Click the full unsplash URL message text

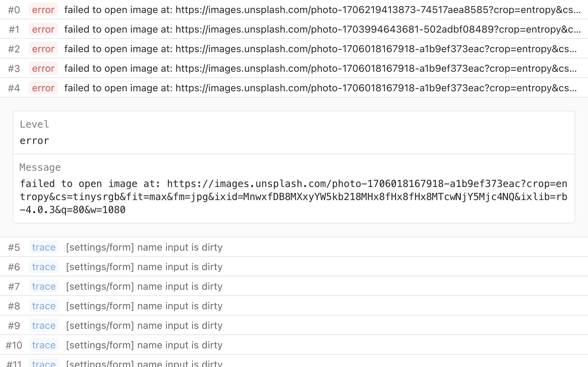pyautogui.click(x=293, y=197)
